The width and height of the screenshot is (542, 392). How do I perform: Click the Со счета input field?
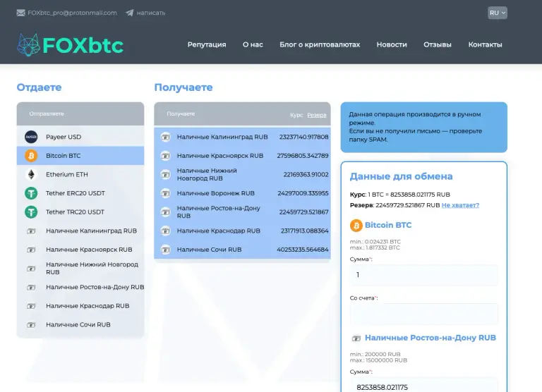423,314
